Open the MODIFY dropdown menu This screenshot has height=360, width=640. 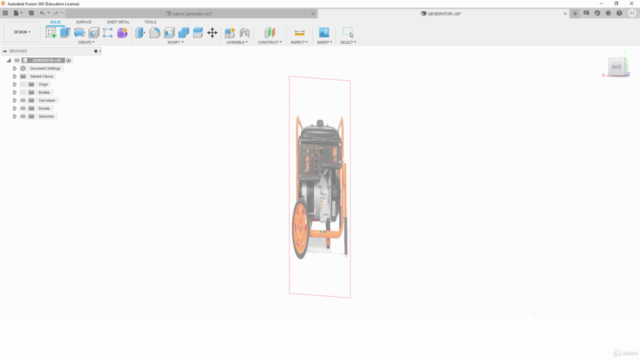176,42
